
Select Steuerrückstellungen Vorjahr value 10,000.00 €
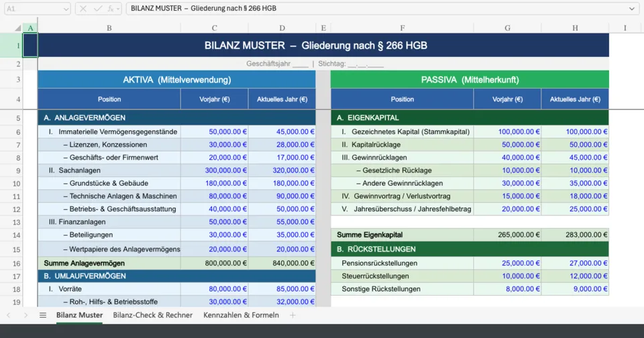pos(508,276)
